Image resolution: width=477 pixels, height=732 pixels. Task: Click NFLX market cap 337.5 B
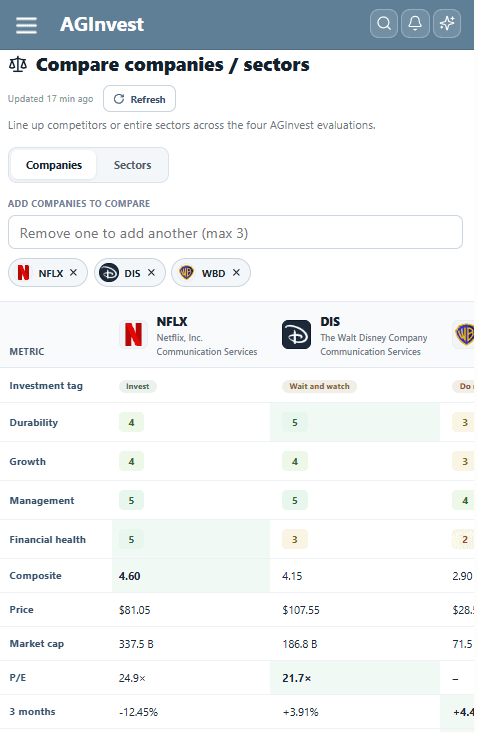(136, 644)
